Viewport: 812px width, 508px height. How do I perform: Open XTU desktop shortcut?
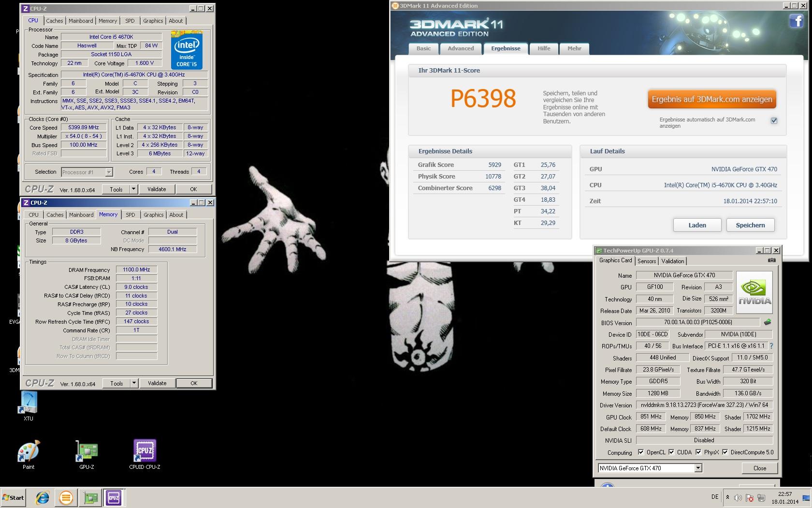(x=29, y=406)
